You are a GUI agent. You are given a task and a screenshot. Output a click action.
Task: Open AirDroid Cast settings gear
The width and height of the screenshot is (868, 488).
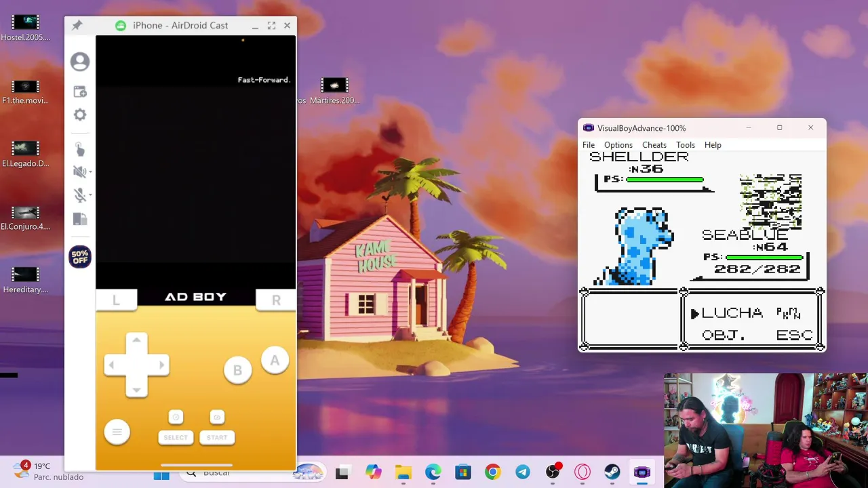coord(80,115)
